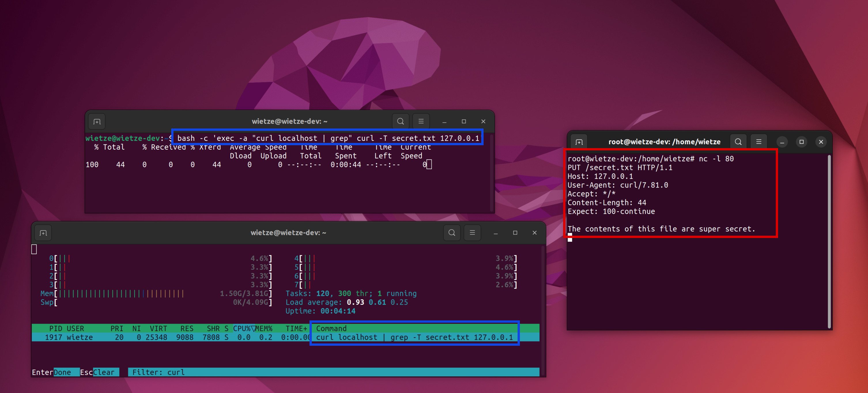Click 'PUT /secret.txt HTTP/1.1' line

pos(620,167)
